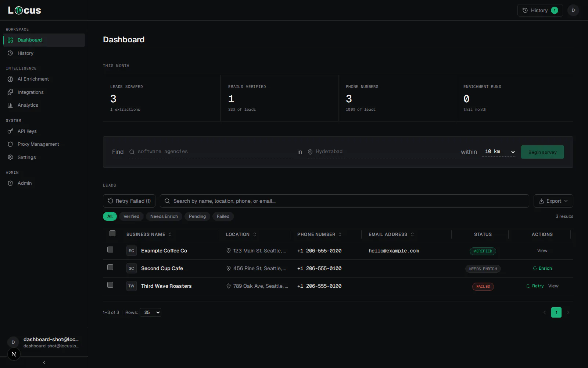Click the software agencies search field

[211, 152]
